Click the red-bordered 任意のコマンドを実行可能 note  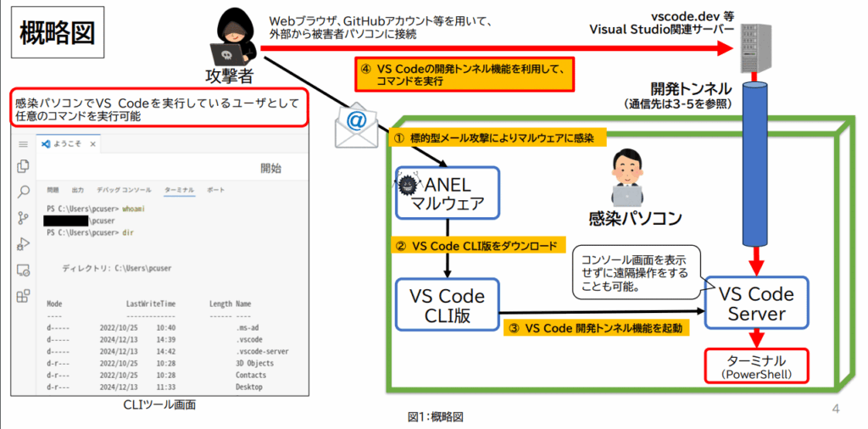tap(159, 109)
